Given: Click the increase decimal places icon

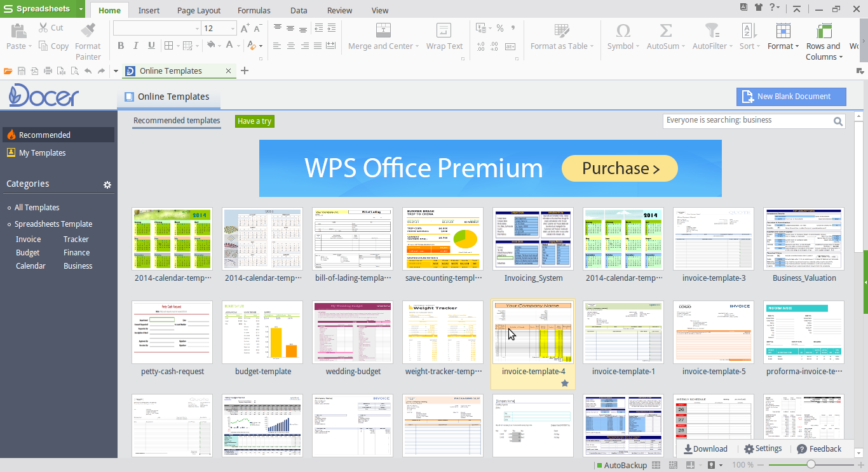Looking at the screenshot, I should [x=480, y=46].
